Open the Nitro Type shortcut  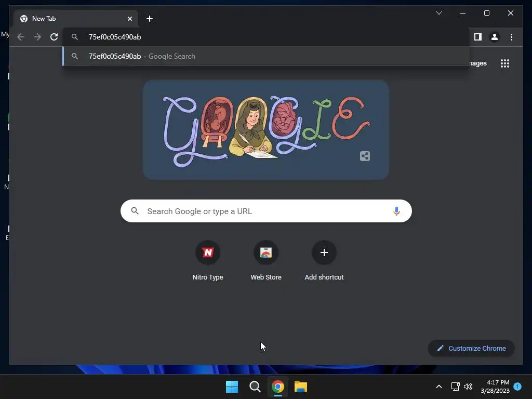coord(208,261)
